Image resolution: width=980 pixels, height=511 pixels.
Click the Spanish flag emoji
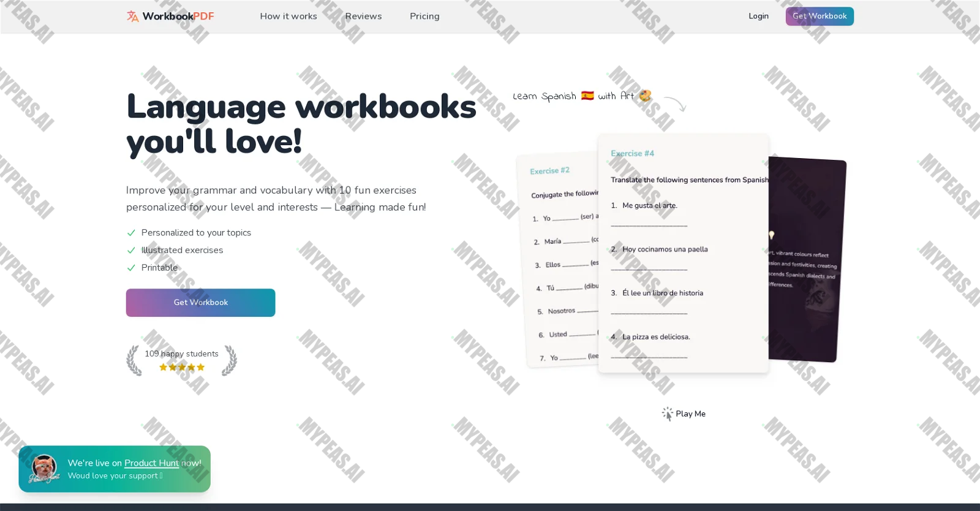tap(587, 96)
